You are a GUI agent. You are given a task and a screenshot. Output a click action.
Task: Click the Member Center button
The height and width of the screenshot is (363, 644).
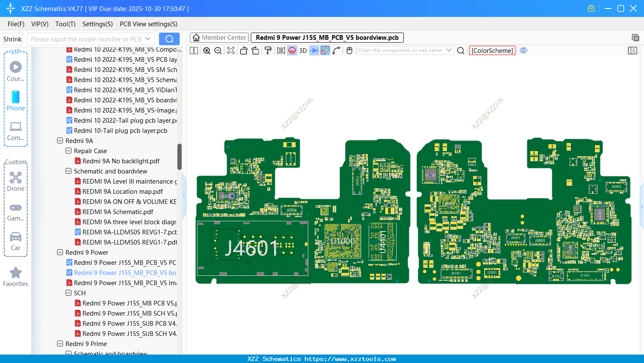(x=219, y=37)
